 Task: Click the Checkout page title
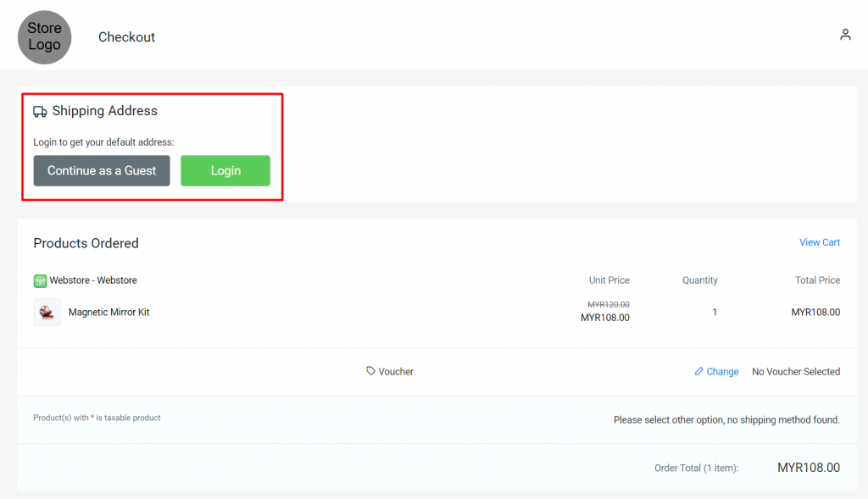[126, 36]
